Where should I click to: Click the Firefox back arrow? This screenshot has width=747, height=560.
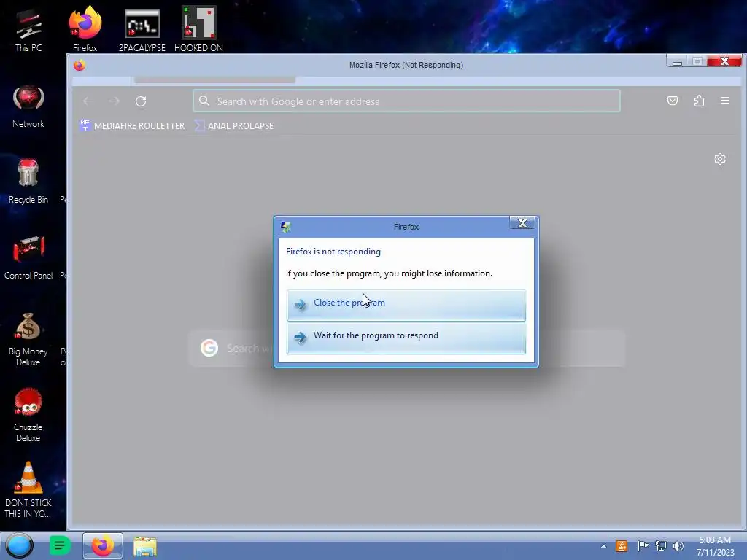point(88,101)
